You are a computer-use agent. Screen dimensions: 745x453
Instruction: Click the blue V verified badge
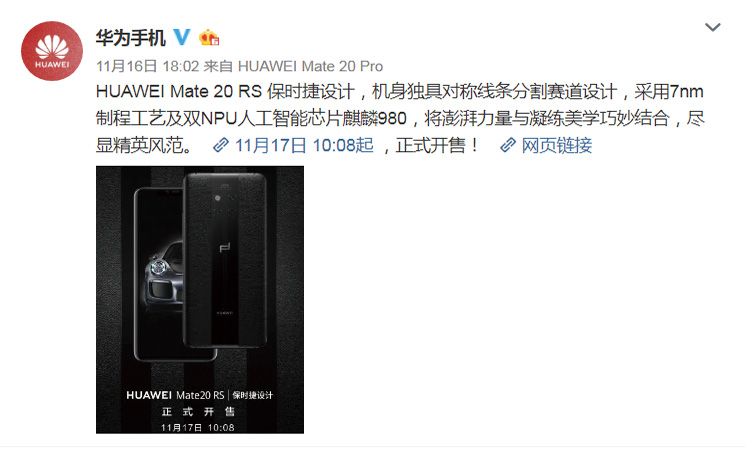pyautogui.click(x=181, y=37)
